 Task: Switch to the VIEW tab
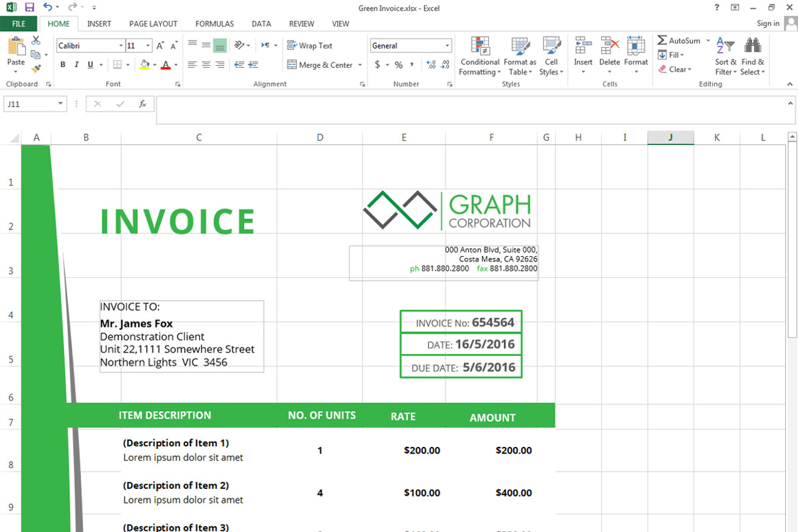click(x=340, y=24)
